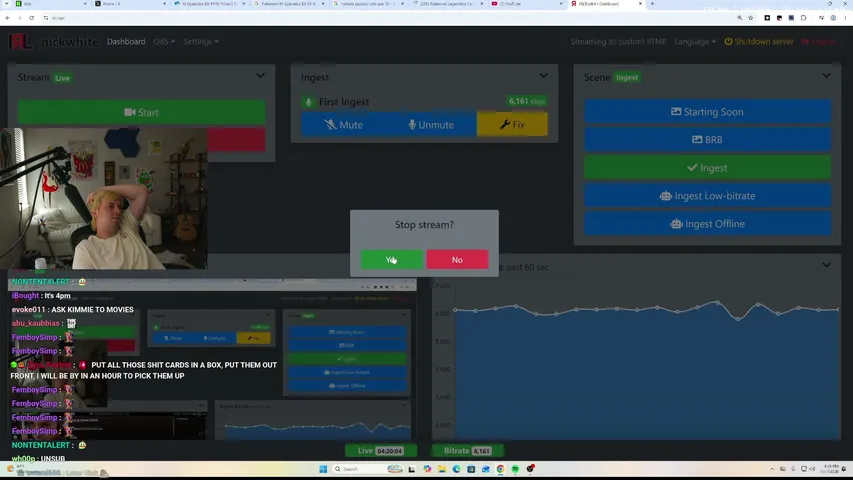Switch to the Kick browser tab
The height and width of the screenshot is (480, 853).
[x=51, y=4]
